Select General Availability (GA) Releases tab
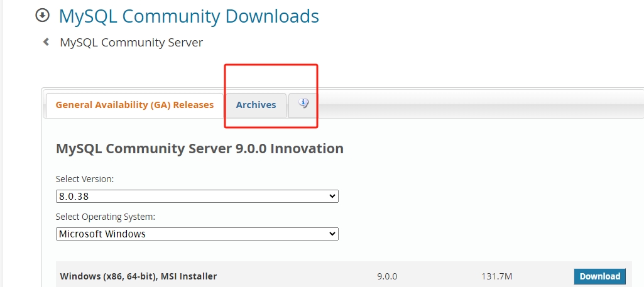 click(134, 105)
